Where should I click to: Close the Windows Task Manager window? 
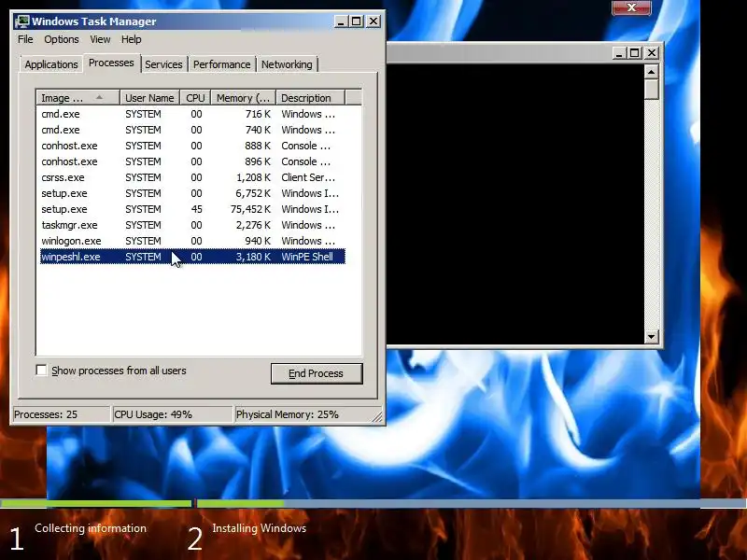click(x=373, y=21)
